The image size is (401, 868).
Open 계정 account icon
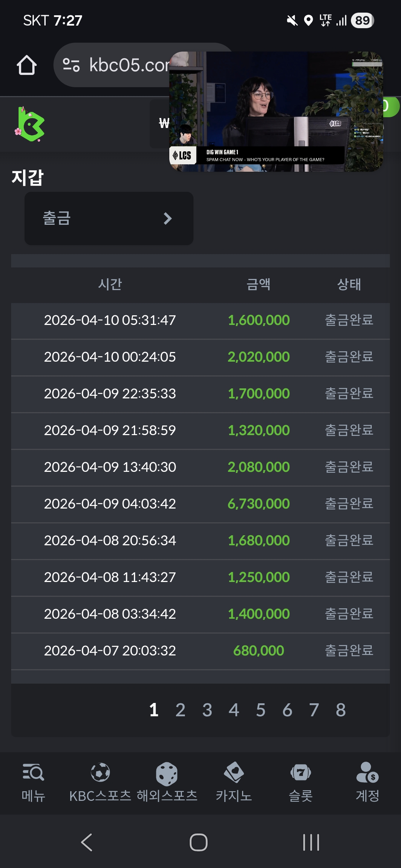click(x=367, y=773)
